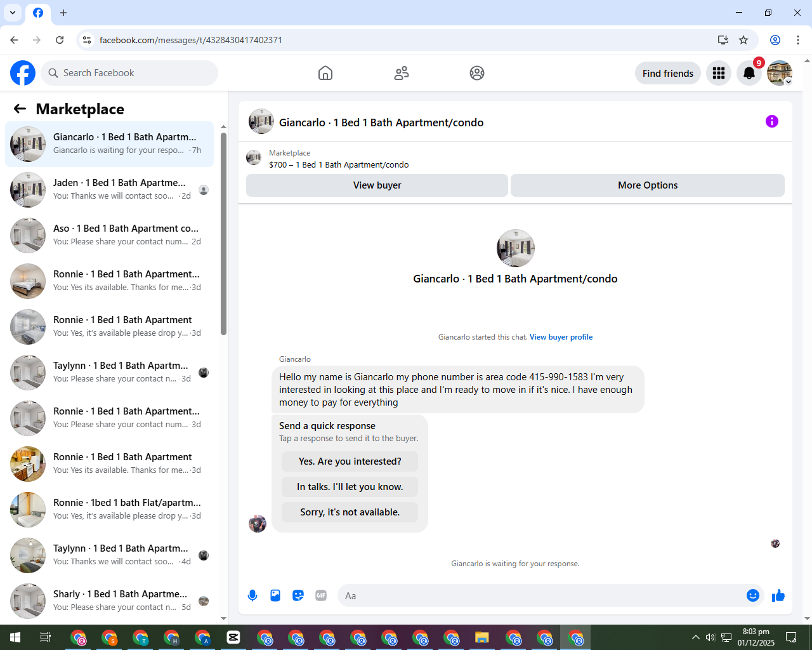Open the Windows notification center
Viewport: 812px width, 650px height.
792,637
